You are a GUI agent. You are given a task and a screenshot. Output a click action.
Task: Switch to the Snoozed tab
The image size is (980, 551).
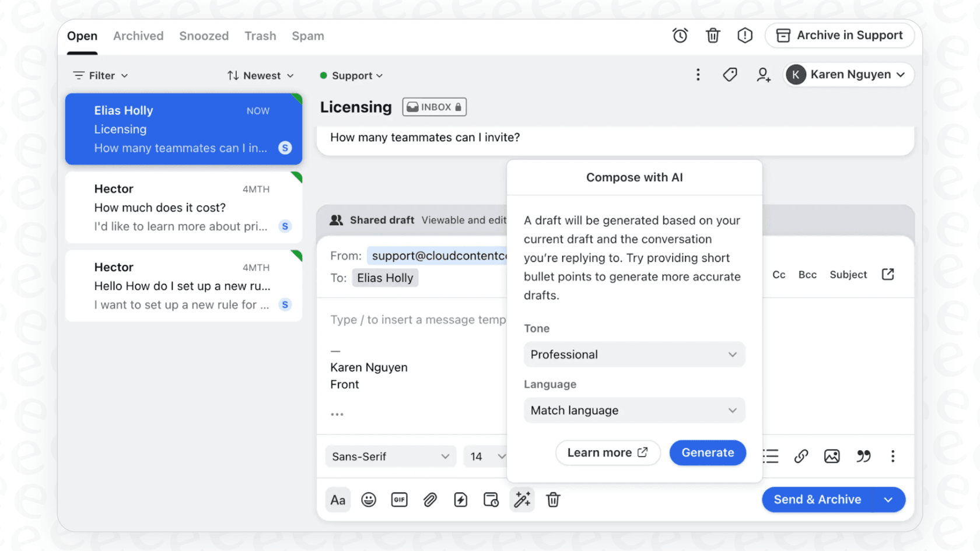pos(204,36)
